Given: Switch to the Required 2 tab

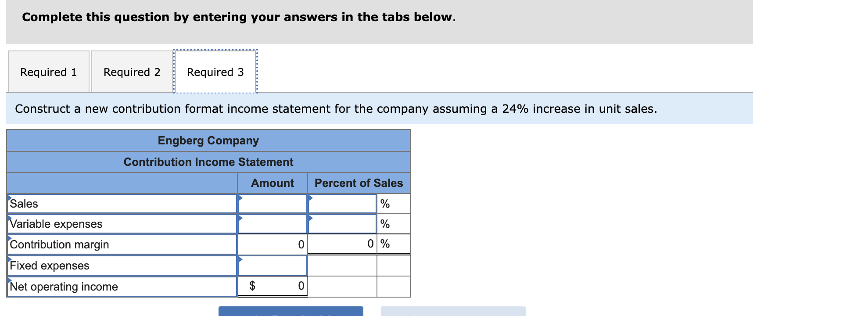Looking at the screenshot, I should 132,72.
